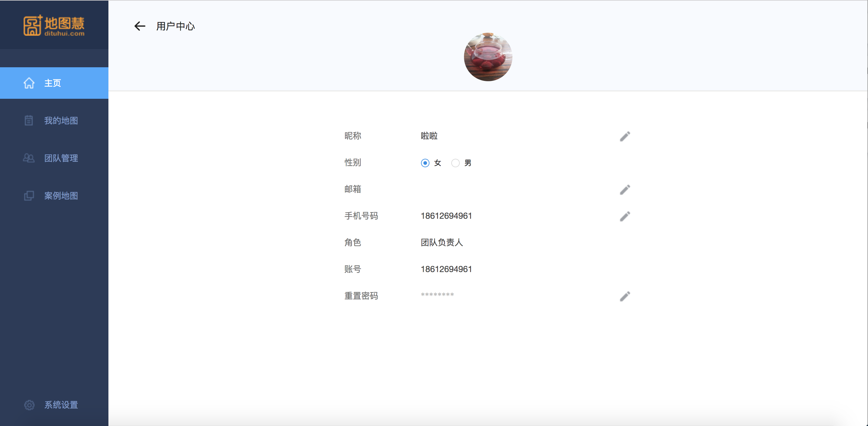Screen dimensions: 868x426
Task: Click the 重置密码 field label
Action: (361, 296)
